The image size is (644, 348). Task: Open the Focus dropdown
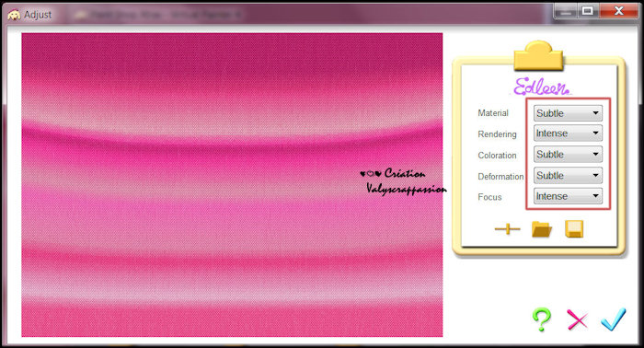568,196
